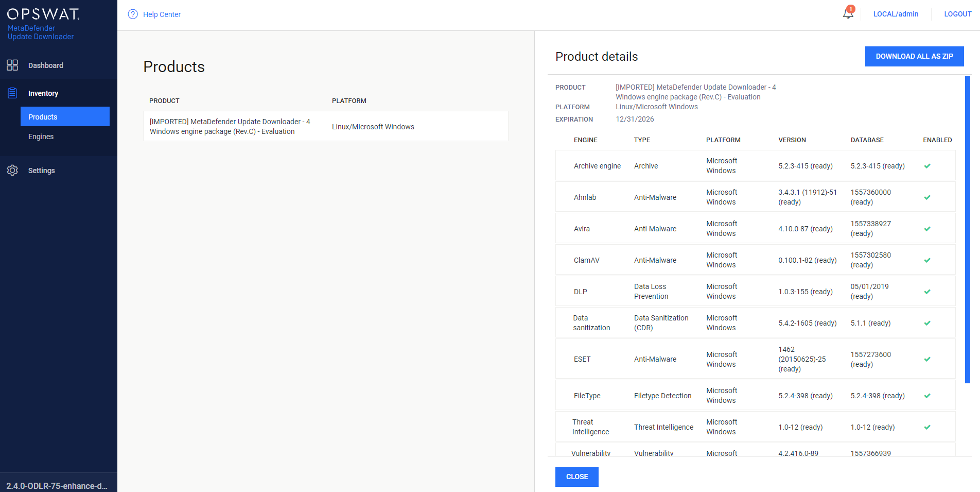
Task: Click the version label 2.4.0-ODLR-75-enhance-d...
Action: coord(57,486)
